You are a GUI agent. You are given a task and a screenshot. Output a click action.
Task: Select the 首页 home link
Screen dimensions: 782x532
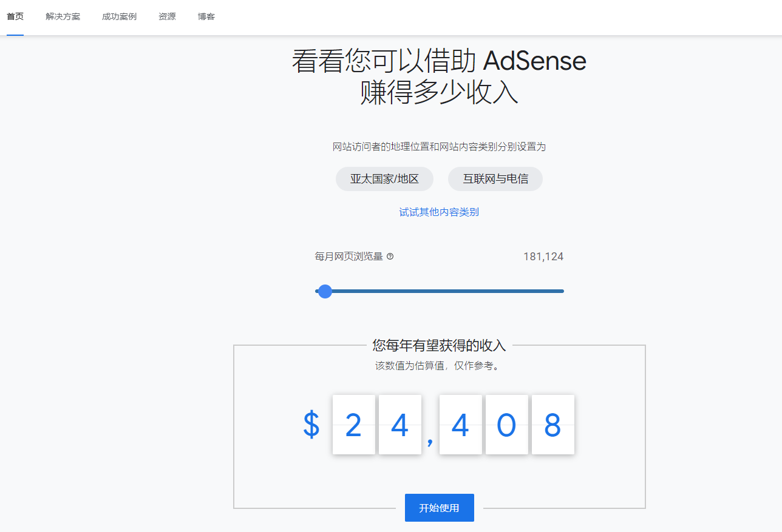[x=15, y=16]
